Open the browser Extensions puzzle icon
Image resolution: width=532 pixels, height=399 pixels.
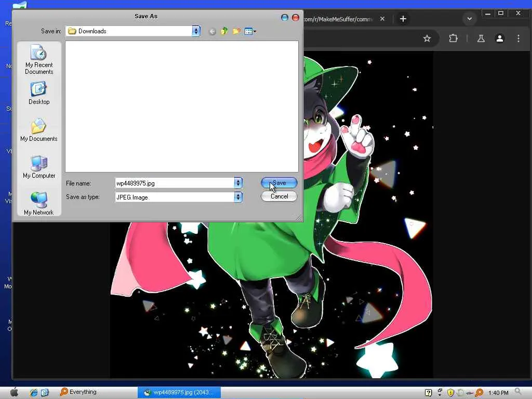coord(453,38)
